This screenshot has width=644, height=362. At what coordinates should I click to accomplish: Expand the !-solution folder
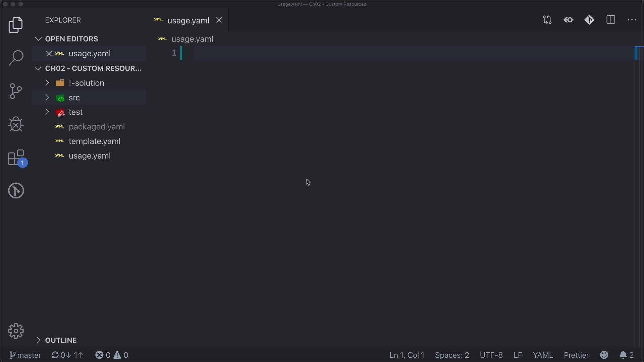click(x=86, y=83)
